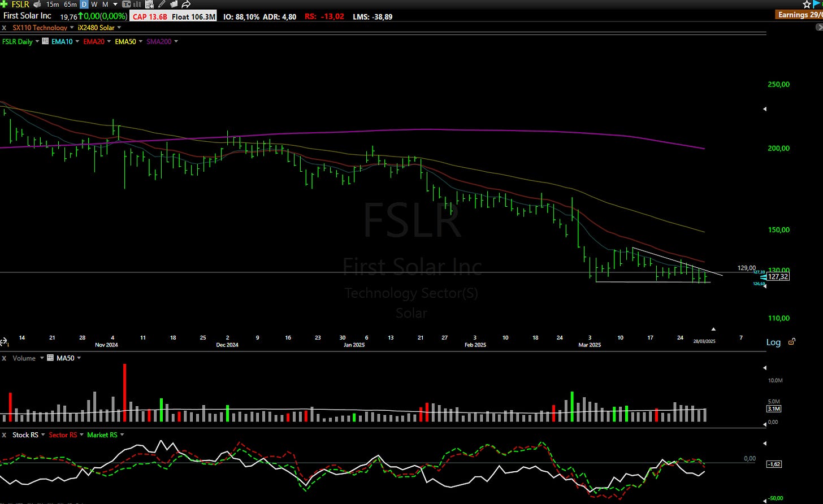Click the 28/03/2025 date marker
The height and width of the screenshot is (504, 823).
click(x=704, y=341)
